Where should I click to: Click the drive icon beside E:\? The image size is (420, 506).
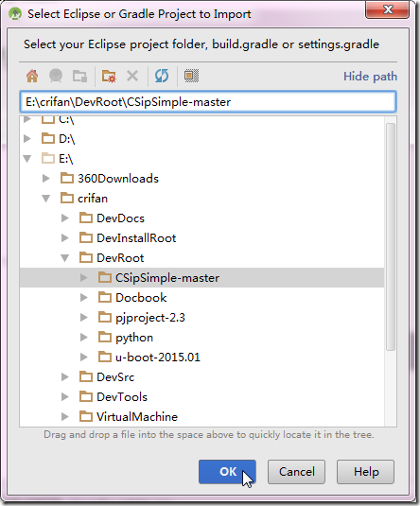(x=48, y=158)
